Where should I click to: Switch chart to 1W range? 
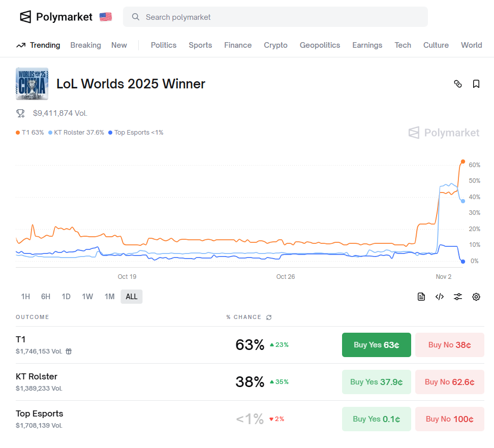pyautogui.click(x=87, y=297)
